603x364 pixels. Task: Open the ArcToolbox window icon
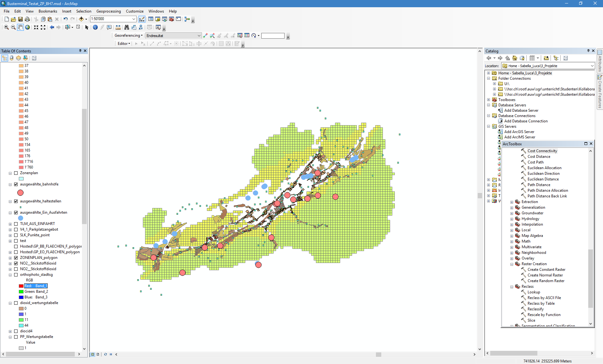(171, 19)
